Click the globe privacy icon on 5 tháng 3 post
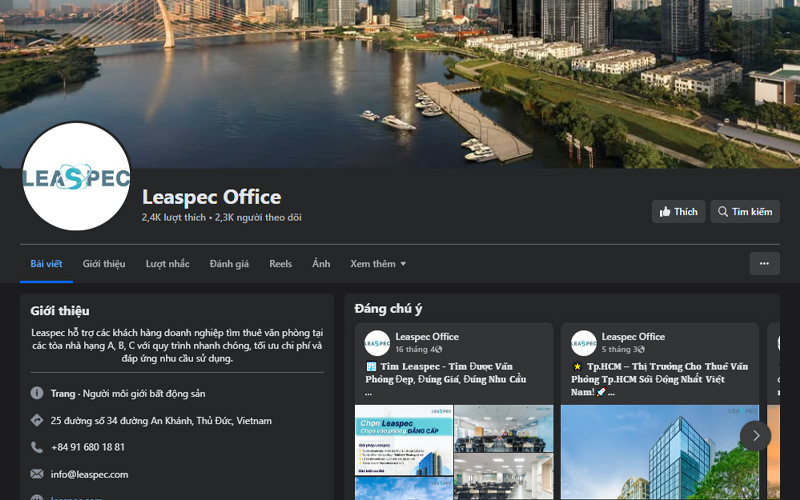 (x=641, y=349)
